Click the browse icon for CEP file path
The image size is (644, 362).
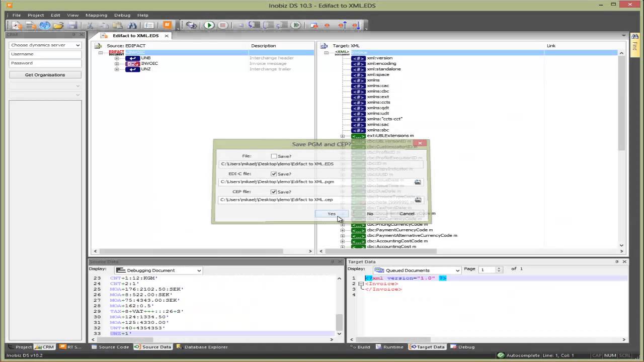(x=418, y=200)
